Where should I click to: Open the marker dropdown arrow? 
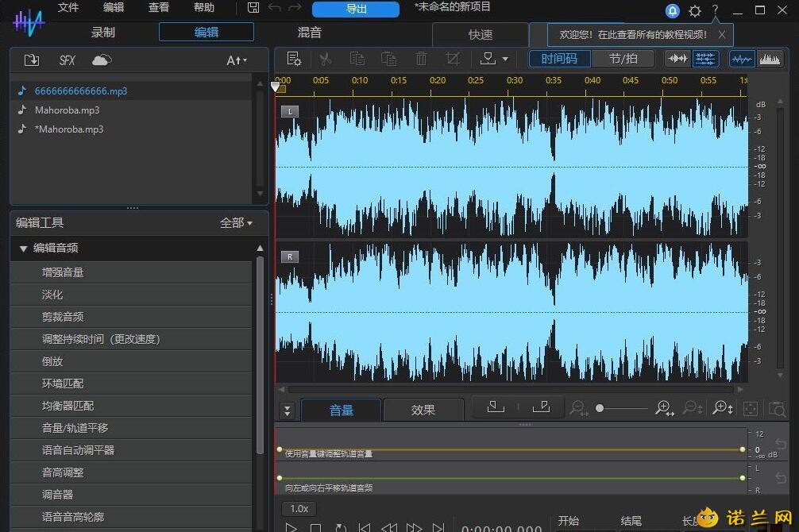(505, 59)
